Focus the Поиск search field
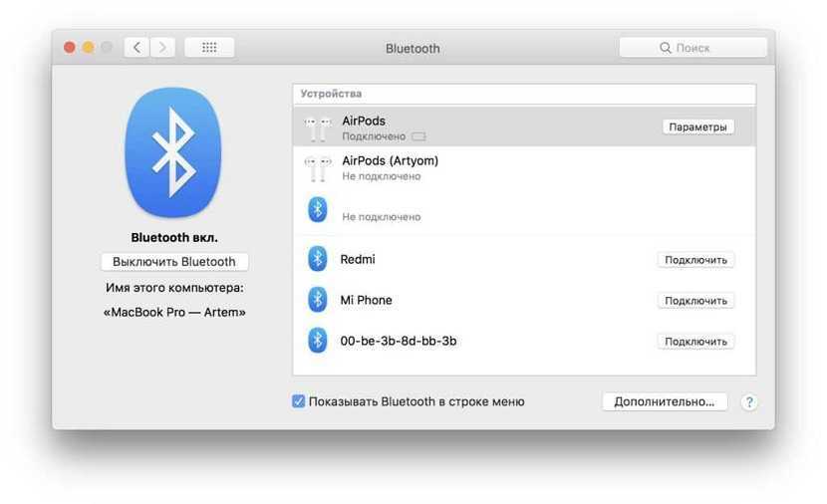The image size is (827, 504). (x=693, y=48)
